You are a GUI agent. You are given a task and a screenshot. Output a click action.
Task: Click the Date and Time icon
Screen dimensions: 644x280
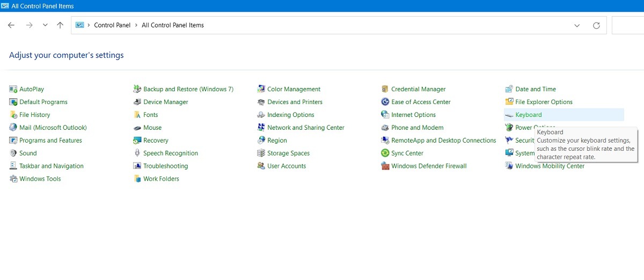[x=509, y=89]
